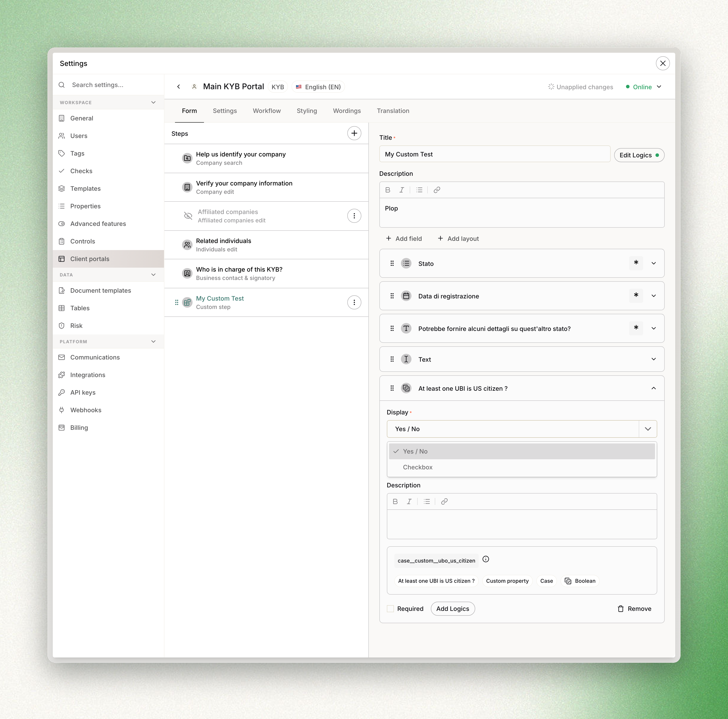Collapse the DATA sidebar section

click(153, 274)
